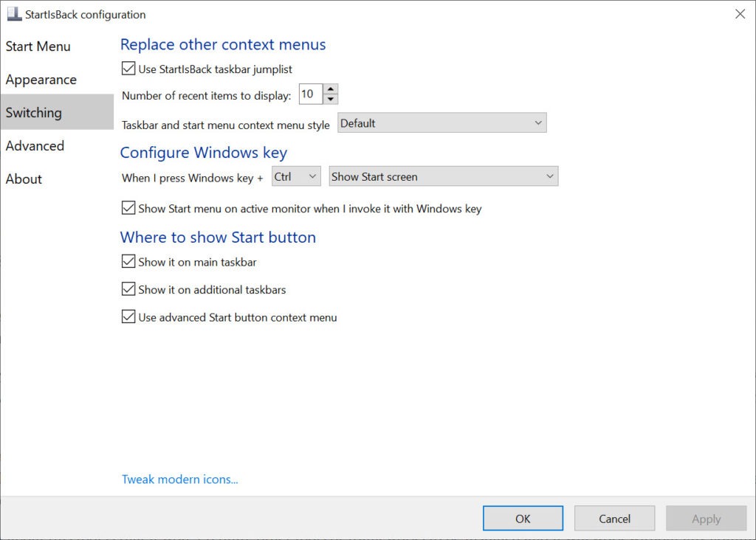The height and width of the screenshot is (540, 756).
Task: Select the Switching page in sidebar
Action: click(x=57, y=112)
